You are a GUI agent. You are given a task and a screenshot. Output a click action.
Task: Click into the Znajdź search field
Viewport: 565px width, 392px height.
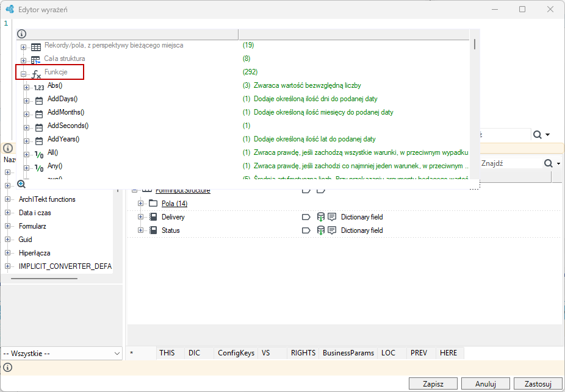click(x=511, y=163)
